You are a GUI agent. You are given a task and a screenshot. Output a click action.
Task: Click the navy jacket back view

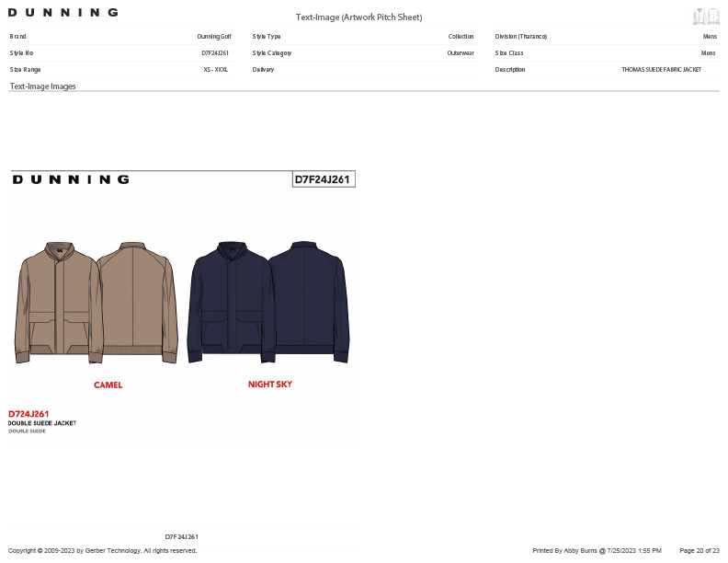(x=310, y=302)
